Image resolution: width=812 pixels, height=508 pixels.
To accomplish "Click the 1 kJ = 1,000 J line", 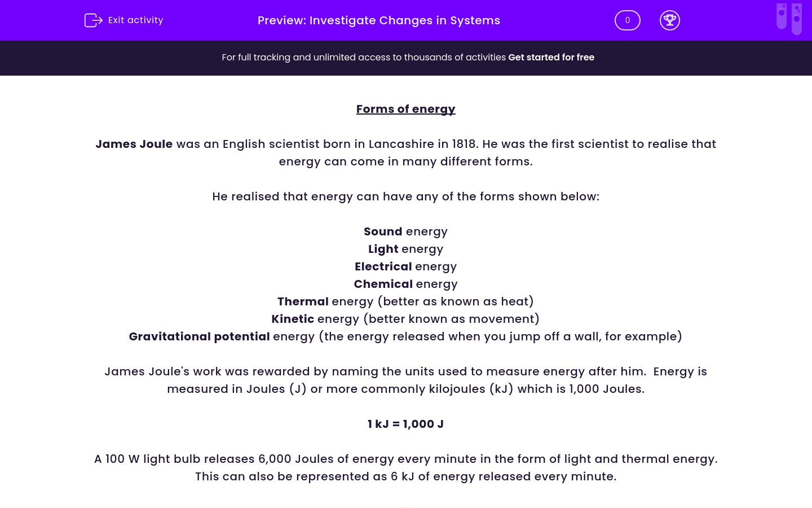I will point(405,424).
